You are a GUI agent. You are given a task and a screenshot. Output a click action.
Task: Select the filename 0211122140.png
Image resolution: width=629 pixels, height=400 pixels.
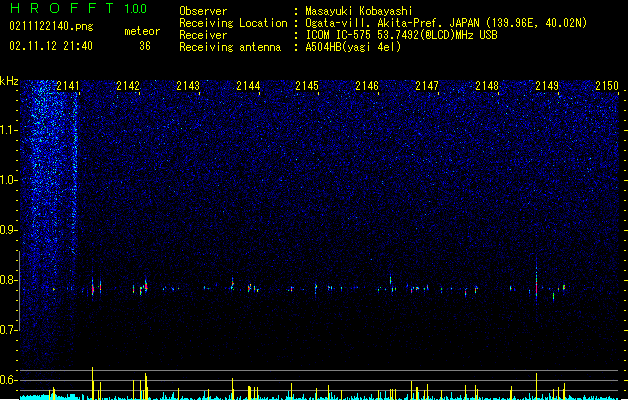pos(51,26)
